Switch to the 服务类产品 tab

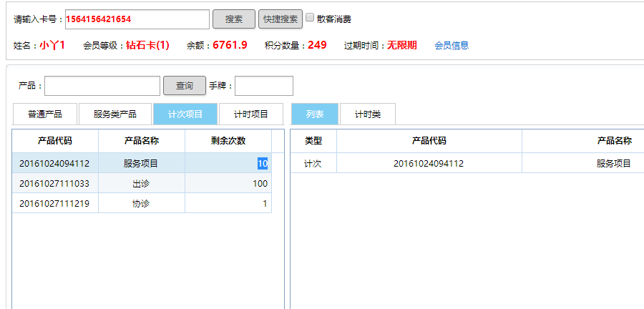115,114
